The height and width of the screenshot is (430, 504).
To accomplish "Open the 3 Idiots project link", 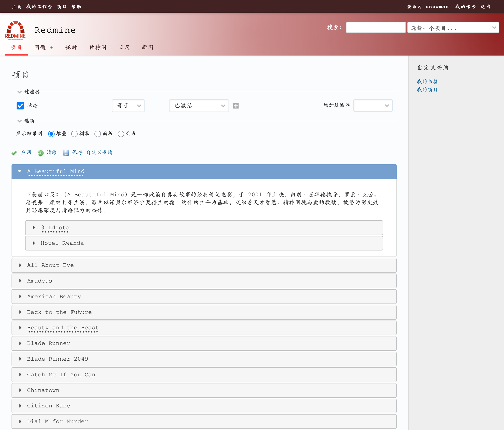I will (55, 227).
